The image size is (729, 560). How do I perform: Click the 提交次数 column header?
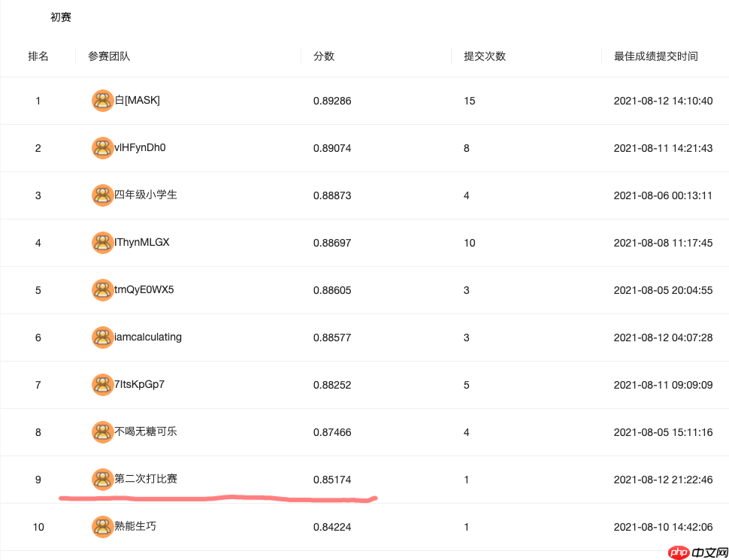coord(485,56)
